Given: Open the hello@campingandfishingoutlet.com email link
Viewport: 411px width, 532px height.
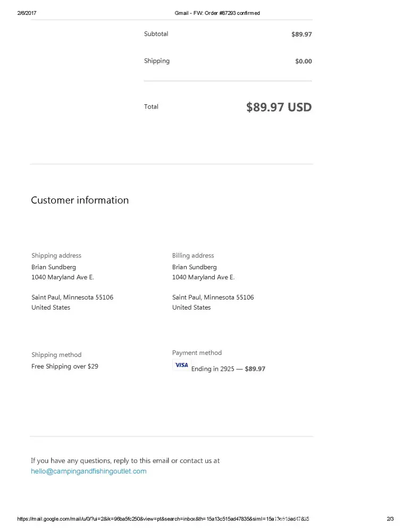Looking at the screenshot, I should (x=89, y=471).
